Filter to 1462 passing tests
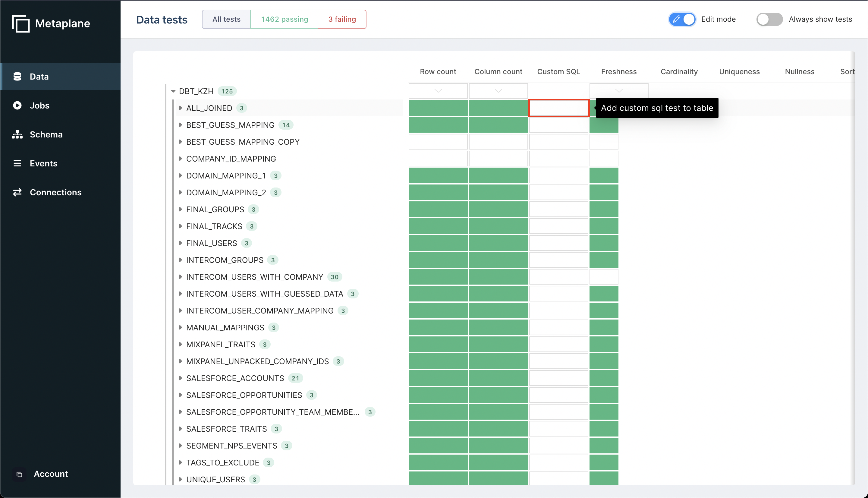Viewport: 868px width, 498px height. 284,19
